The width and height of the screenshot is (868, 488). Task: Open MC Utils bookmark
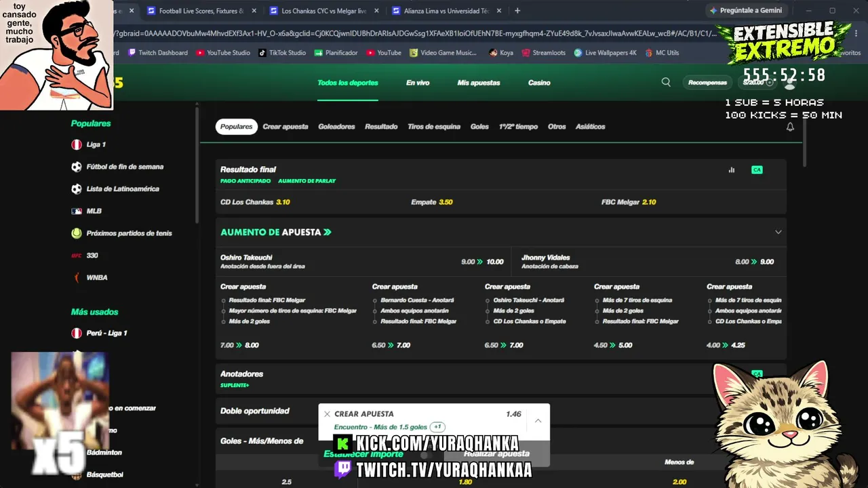tap(662, 53)
